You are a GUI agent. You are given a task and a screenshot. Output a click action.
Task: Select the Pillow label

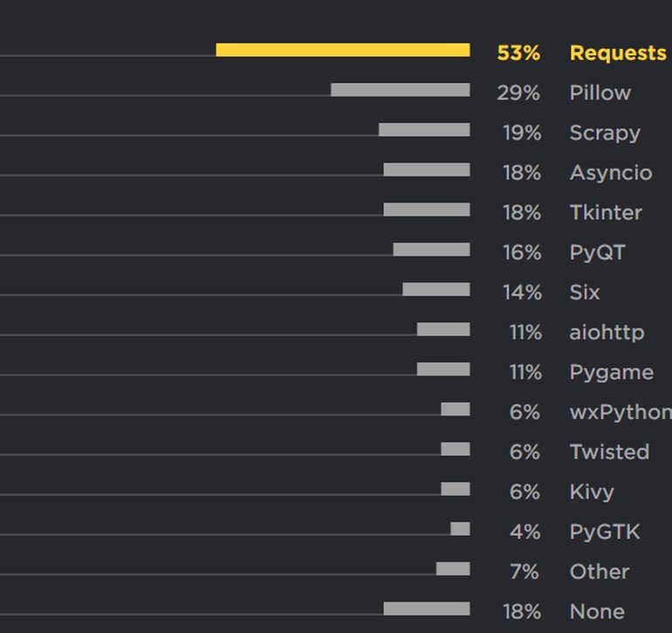pos(600,93)
